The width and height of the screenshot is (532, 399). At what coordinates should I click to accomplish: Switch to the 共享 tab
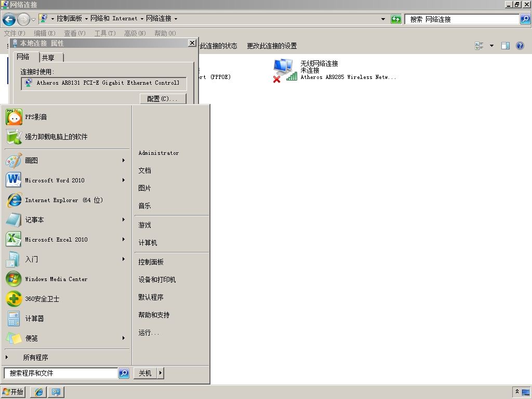coord(51,57)
